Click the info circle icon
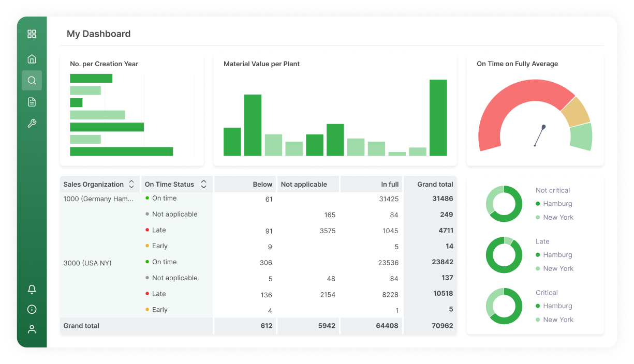634x364 pixels. [32, 309]
